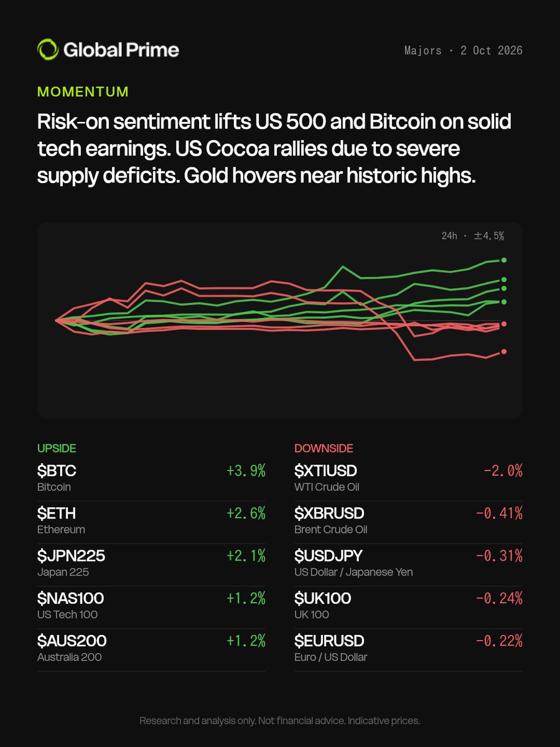Click the Global Prime logo icon

point(49,50)
